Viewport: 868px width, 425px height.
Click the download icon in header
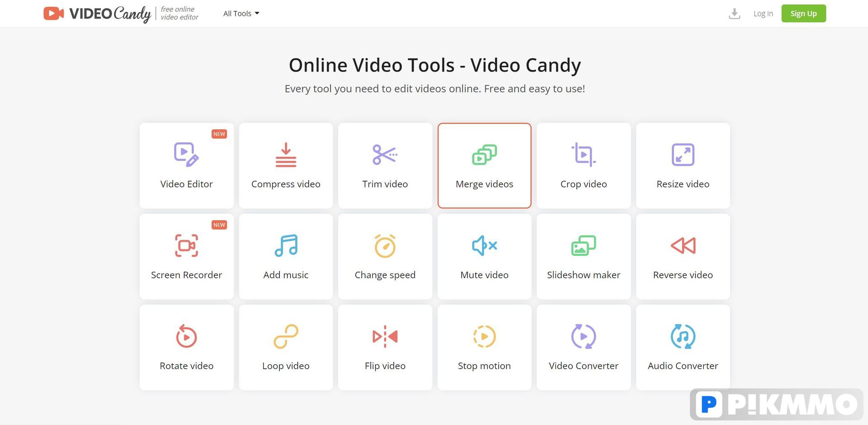734,14
